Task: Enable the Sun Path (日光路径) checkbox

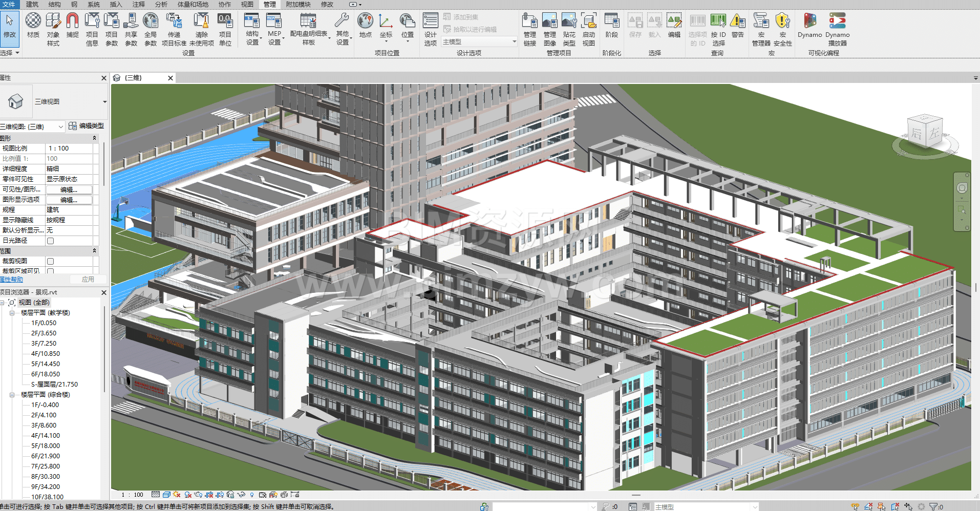Action: click(x=51, y=241)
